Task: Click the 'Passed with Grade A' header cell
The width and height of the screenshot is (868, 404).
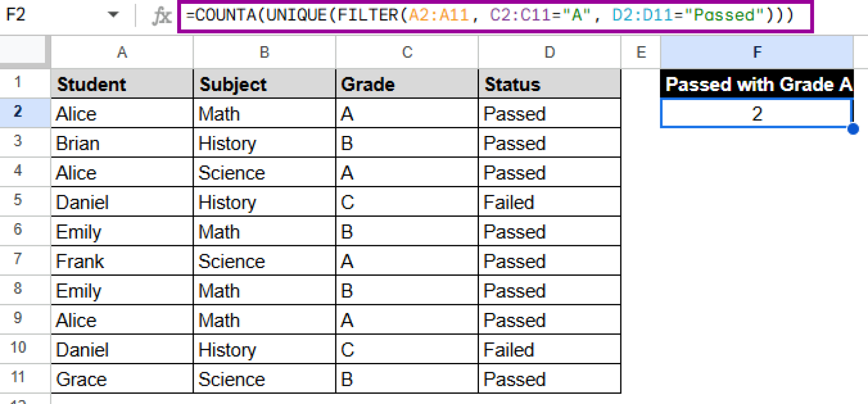Action: 757,84
